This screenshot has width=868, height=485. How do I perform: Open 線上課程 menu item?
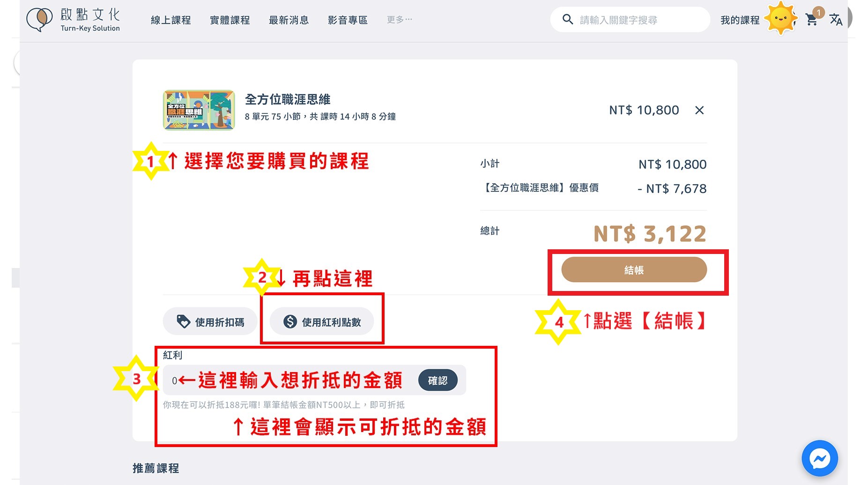coord(171,20)
